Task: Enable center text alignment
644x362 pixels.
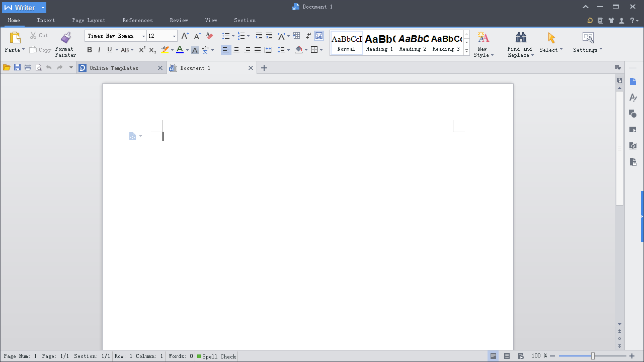Action: coord(236,50)
